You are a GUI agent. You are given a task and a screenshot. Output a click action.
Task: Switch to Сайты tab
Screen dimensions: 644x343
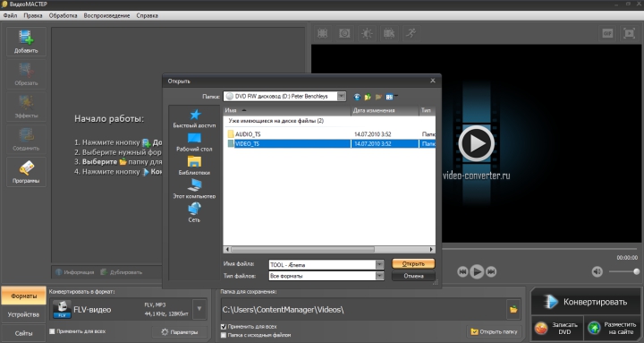tap(24, 333)
